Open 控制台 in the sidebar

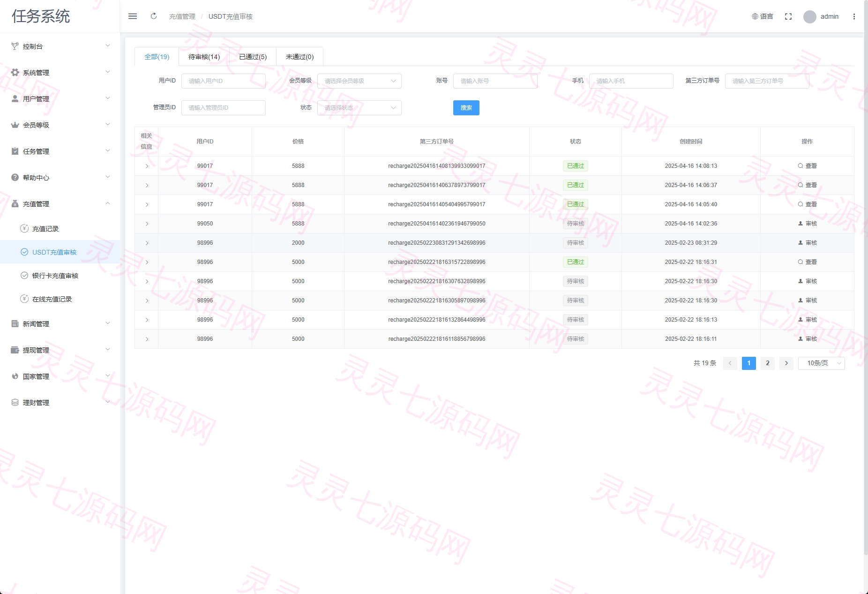[60, 46]
